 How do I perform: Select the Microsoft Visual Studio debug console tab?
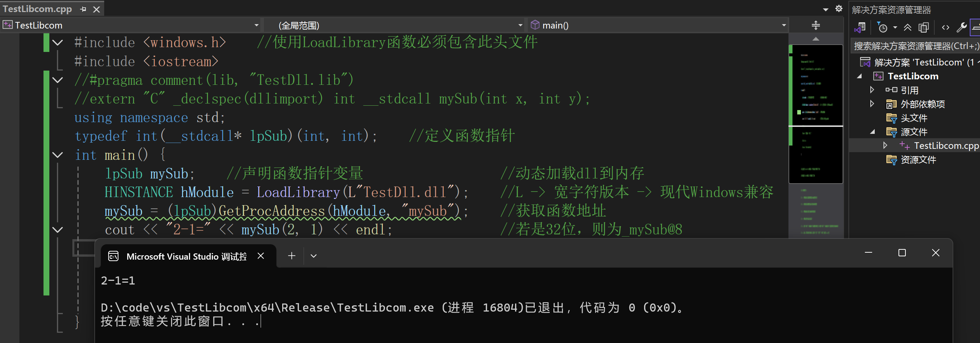pyautogui.click(x=186, y=256)
